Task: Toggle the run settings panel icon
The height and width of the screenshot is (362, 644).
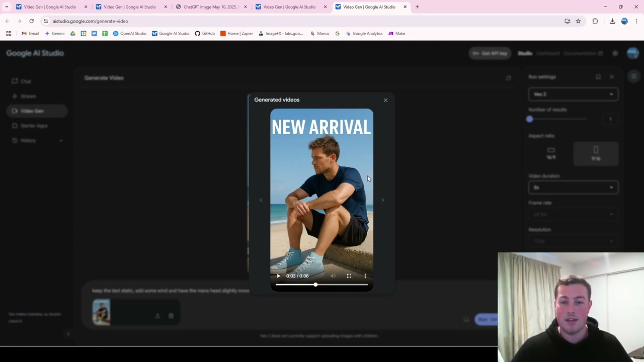Action: tap(634, 76)
